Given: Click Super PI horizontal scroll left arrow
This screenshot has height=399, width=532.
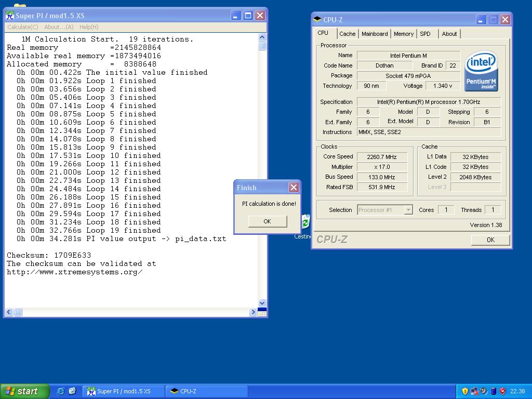Looking at the screenshot, I should pos(9,312).
